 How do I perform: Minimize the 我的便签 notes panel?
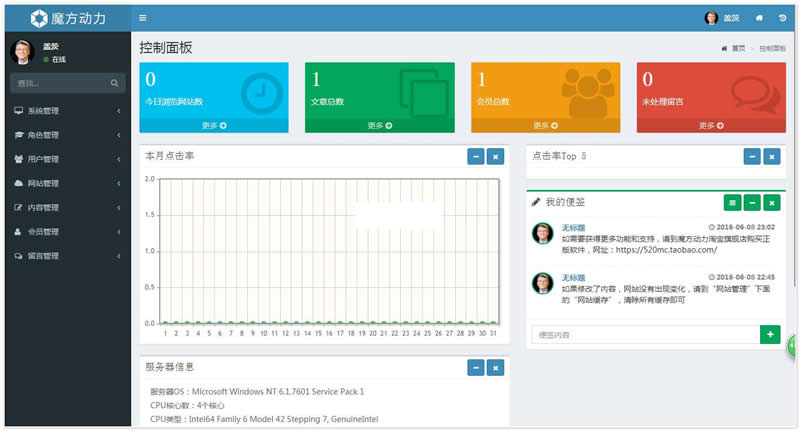click(x=752, y=202)
